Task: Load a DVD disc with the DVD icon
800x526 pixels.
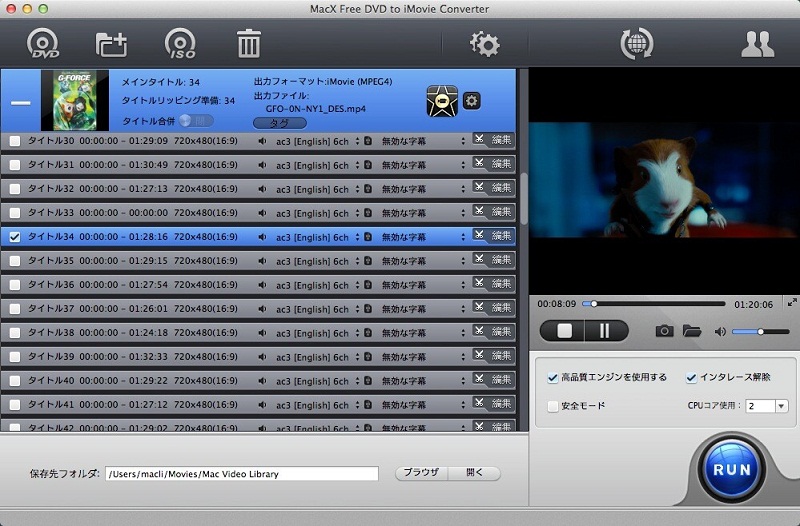Action: [43, 44]
